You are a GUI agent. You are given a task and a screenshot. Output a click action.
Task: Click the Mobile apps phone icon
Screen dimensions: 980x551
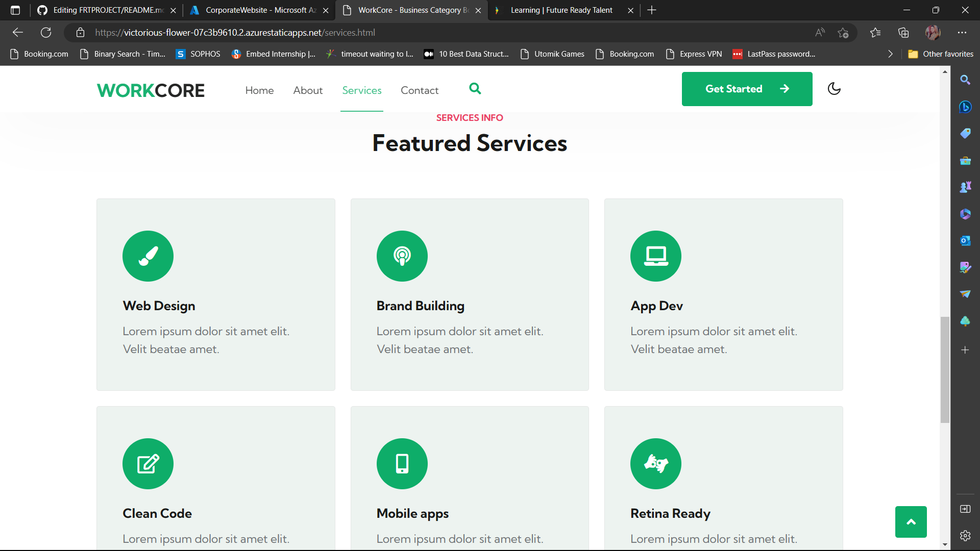tap(402, 464)
